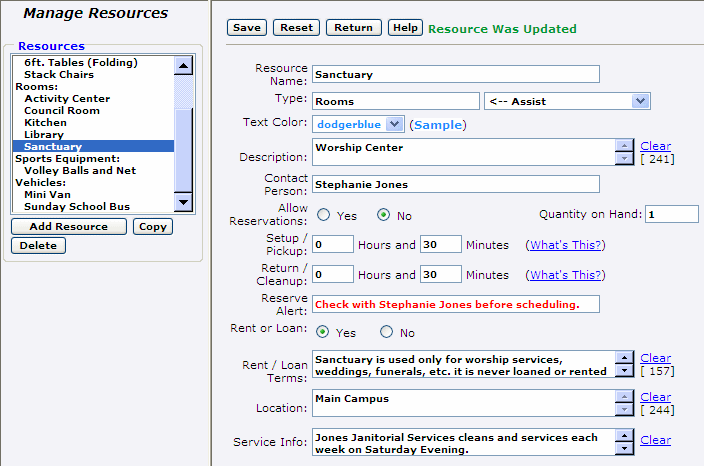Clear the Description field
The width and height of the screenshot is (704, 466).
[x=656, y=146]
